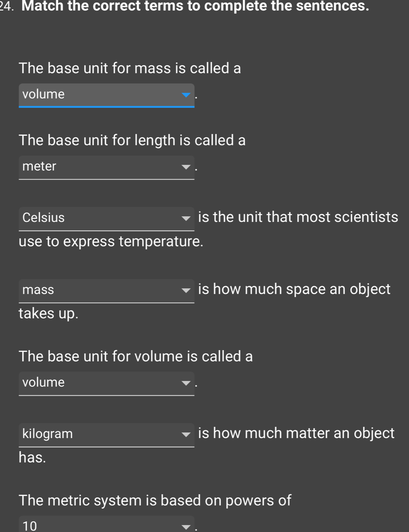The image size is (409, 532).
Task: Click the sentence about base unit for length
Action: (x=132, y=140)
